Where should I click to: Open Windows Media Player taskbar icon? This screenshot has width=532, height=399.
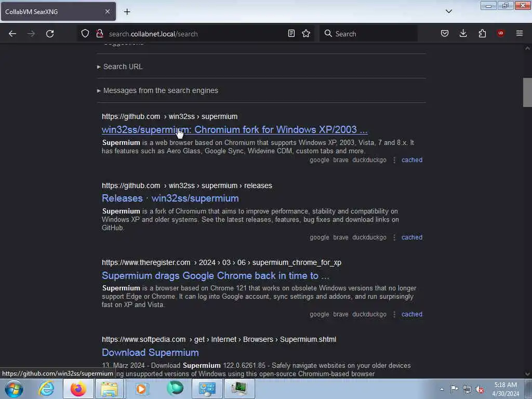click(x=141, y=389)
